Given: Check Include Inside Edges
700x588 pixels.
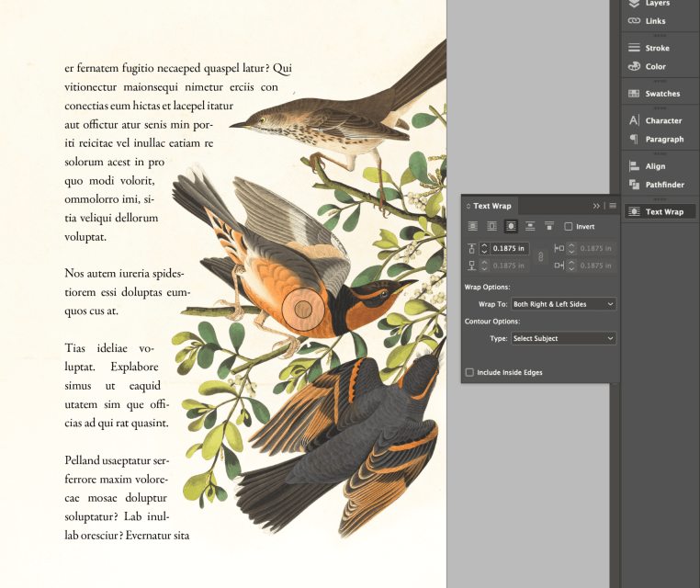Looking at the screenshot, I should 469,372.
